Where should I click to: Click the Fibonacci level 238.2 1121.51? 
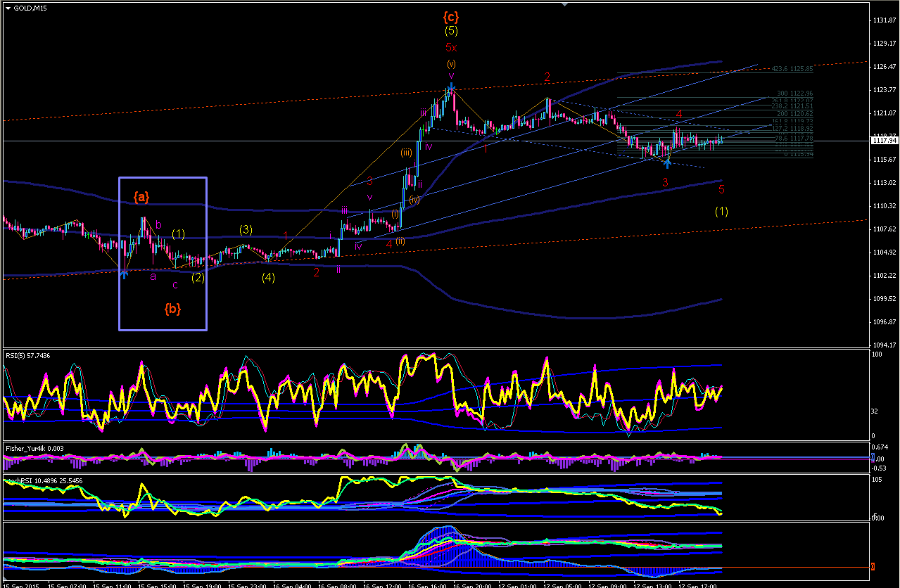click(792, 106)
